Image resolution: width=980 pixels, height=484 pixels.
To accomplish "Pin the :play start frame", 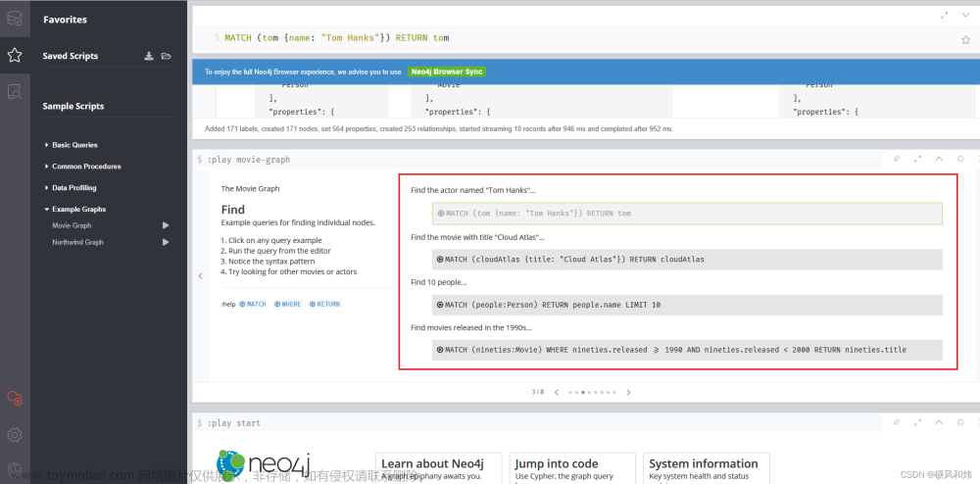I will click(897, 423).
